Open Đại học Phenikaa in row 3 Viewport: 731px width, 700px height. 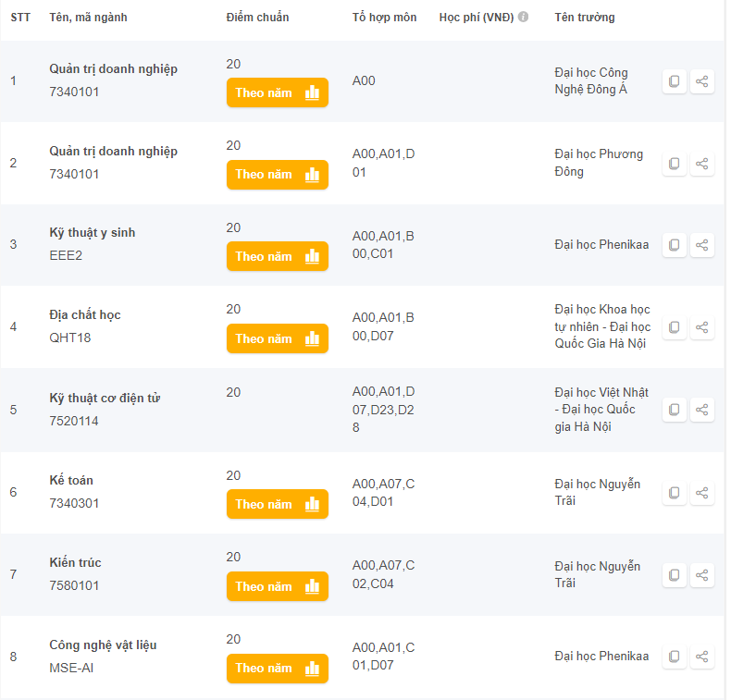(x=601, y=244)
